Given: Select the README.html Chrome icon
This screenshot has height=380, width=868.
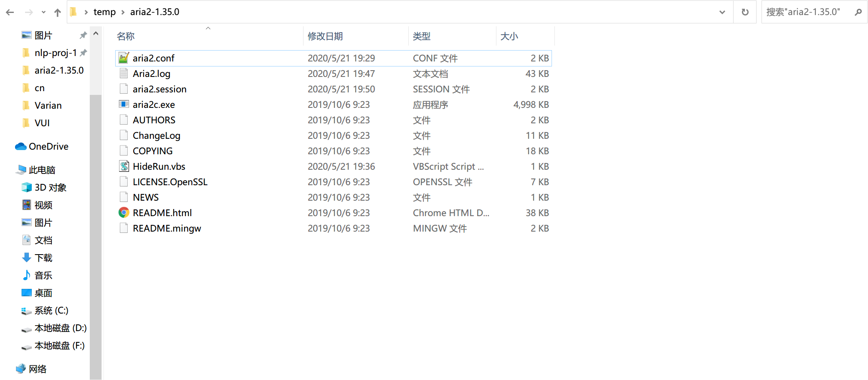Looking at the screenshot, I should click(124, 213).
